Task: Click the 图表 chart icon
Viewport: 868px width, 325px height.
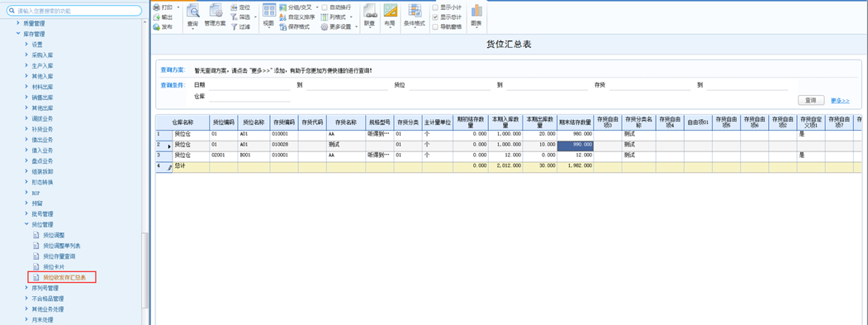Action: 476,11
